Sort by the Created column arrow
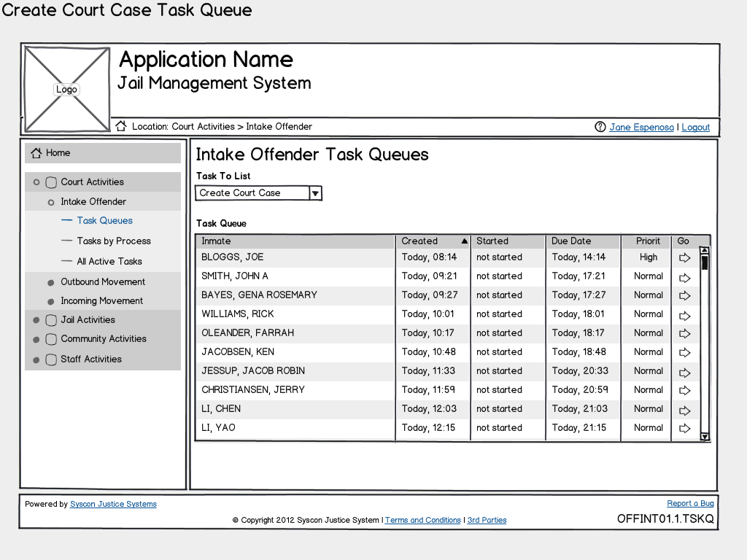The width and height of the screenshot is (747, 560). coord(465,241)
